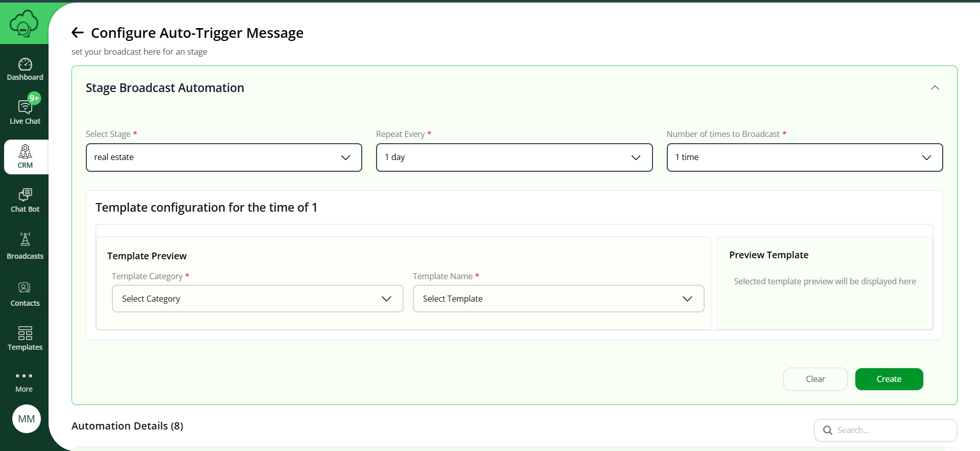Viewport: 980px width, 451px height.
Task: Collapse the Stage Broadcast Automation panel
Action: tap(935, 88)
